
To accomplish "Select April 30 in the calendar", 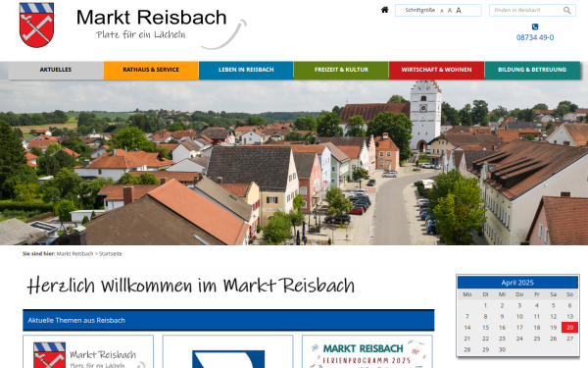I will (502, 349).
